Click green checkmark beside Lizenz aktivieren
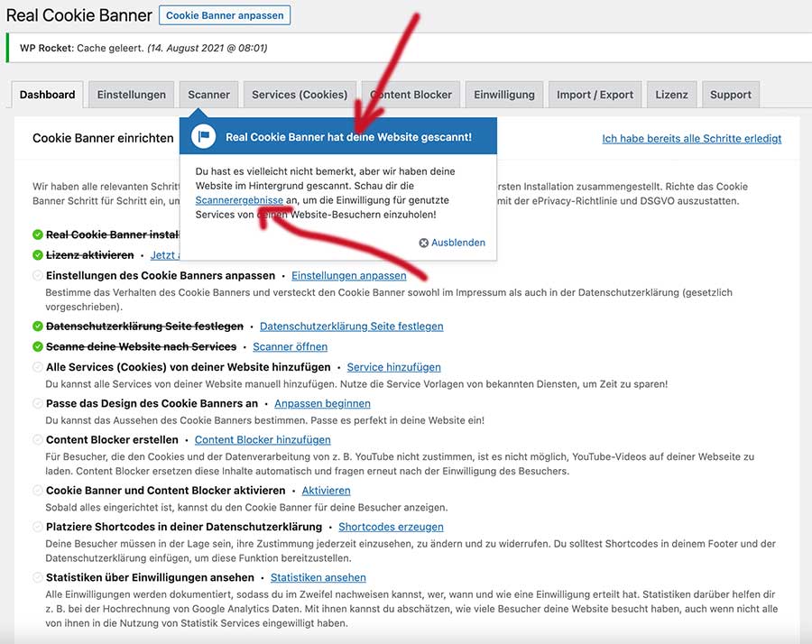The width and height of the screenshot is (812, 644). [x=38, y=255]
